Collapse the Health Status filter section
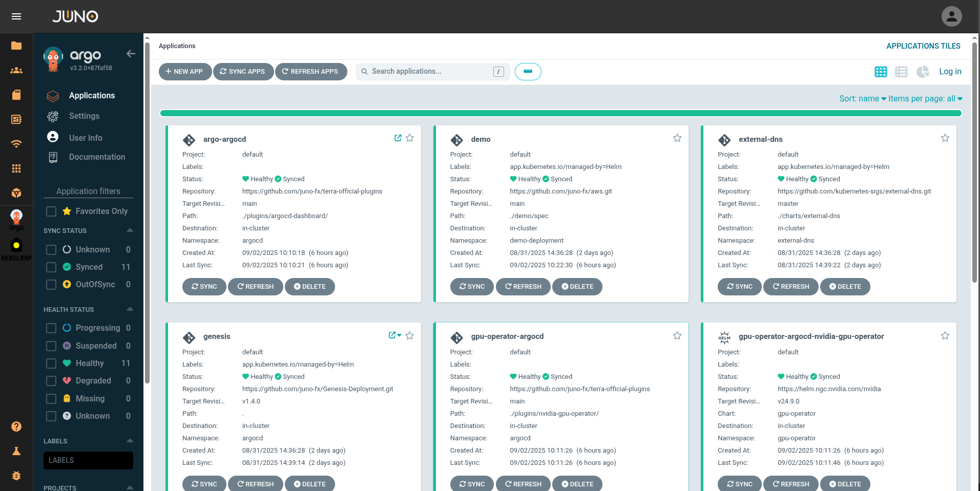Viewport: 980px width, 491px height. tap(130, 309)
